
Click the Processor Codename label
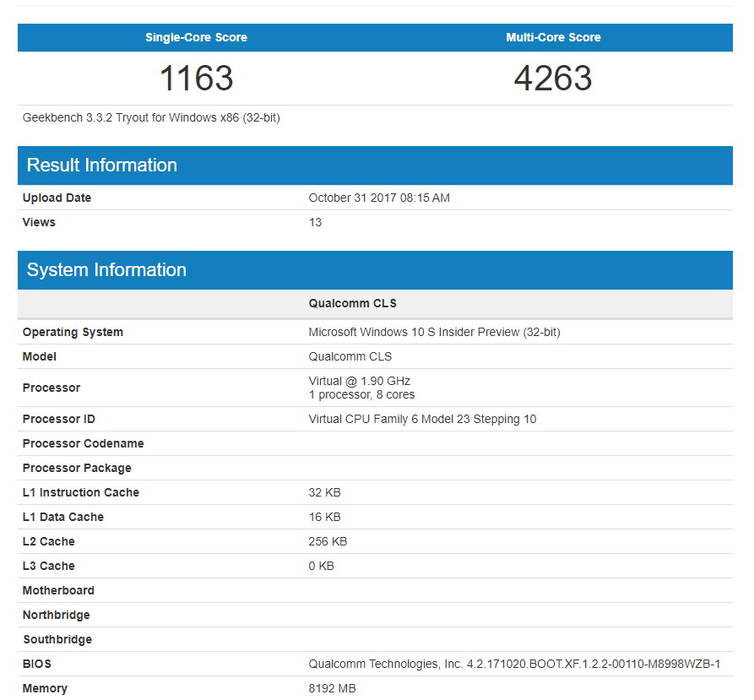pyautogui.click(x=84, y=444)
